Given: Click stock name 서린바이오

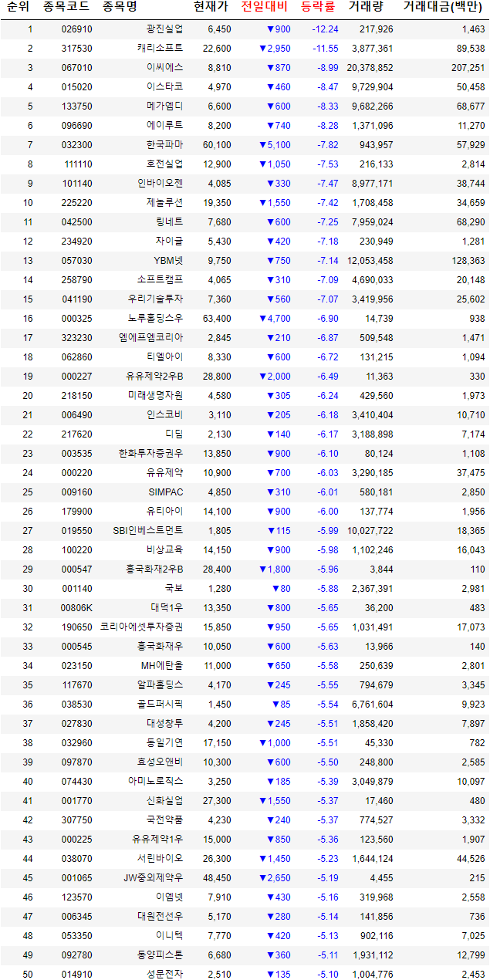Looking at the screenshot, I should (160, 859).
